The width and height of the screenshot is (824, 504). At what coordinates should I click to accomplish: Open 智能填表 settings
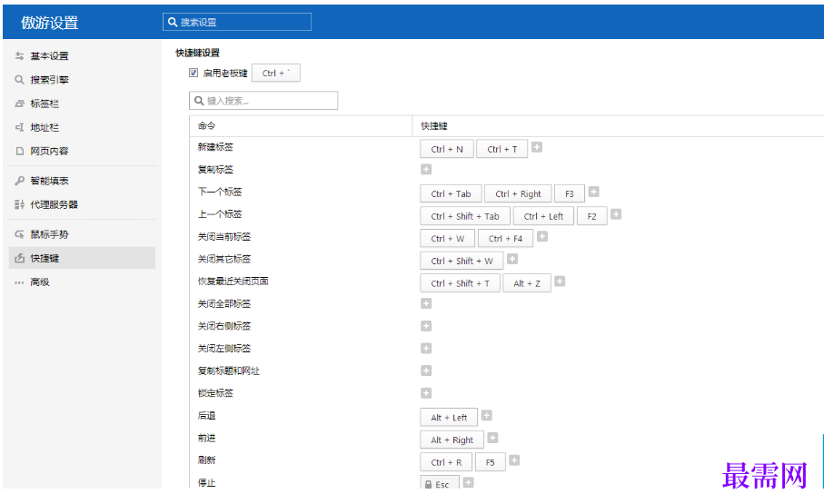click(82, 181)
